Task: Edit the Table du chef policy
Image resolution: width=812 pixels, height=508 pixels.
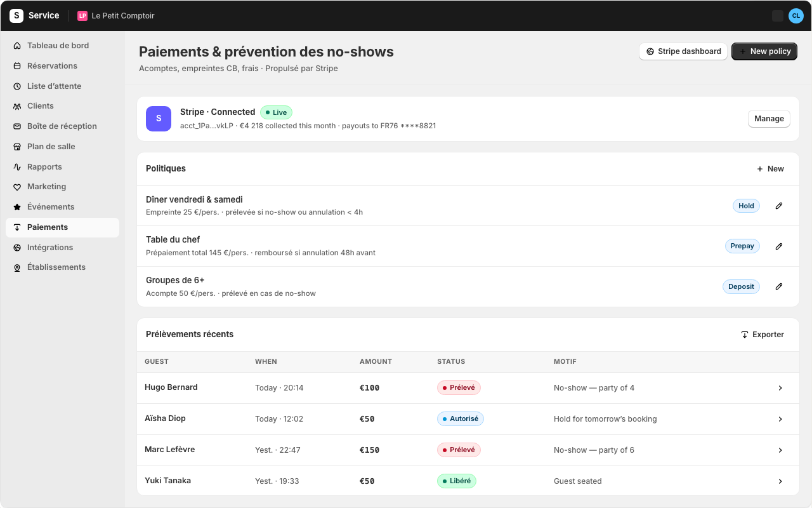Action: coord(779,246)
